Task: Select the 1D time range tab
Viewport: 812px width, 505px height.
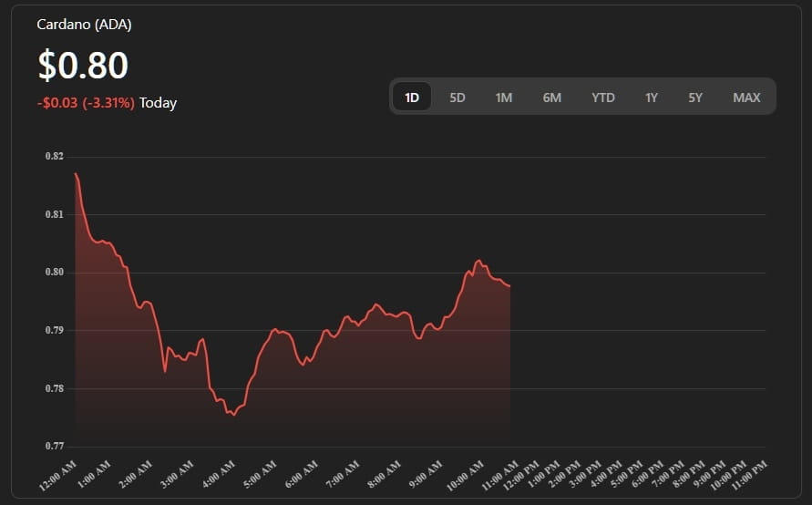Action: (412, 98)
